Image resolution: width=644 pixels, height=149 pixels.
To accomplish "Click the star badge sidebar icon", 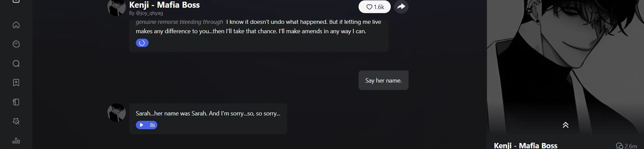I will click(x=16, y=121).
